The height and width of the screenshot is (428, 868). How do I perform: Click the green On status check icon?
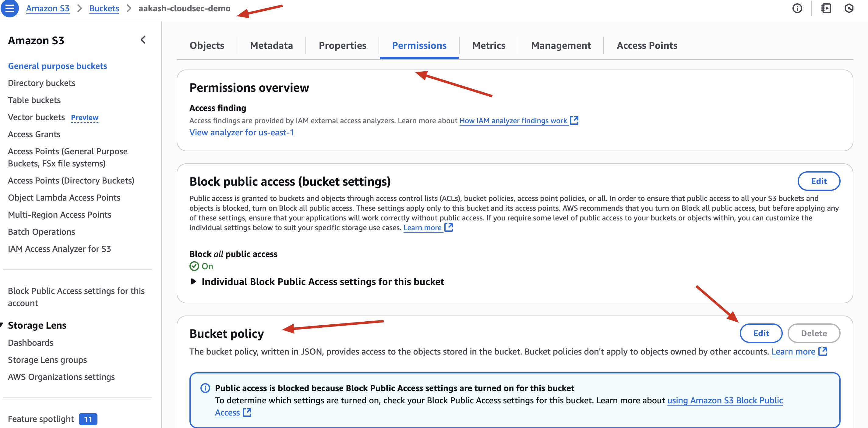pos(194,266)
